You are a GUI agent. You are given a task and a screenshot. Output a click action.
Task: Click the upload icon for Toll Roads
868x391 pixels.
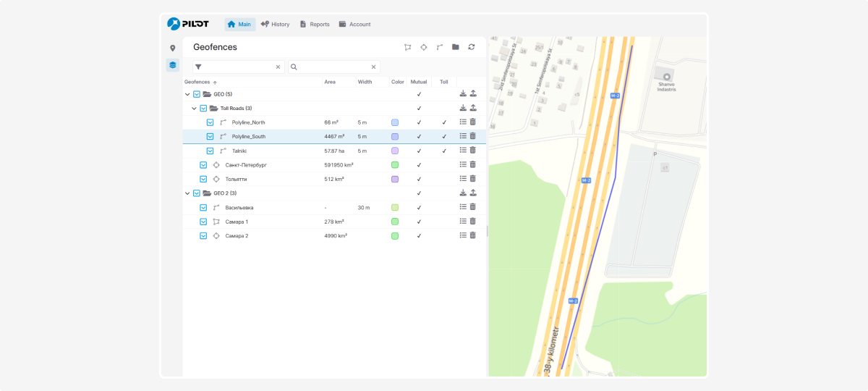[x=473, y=108]
